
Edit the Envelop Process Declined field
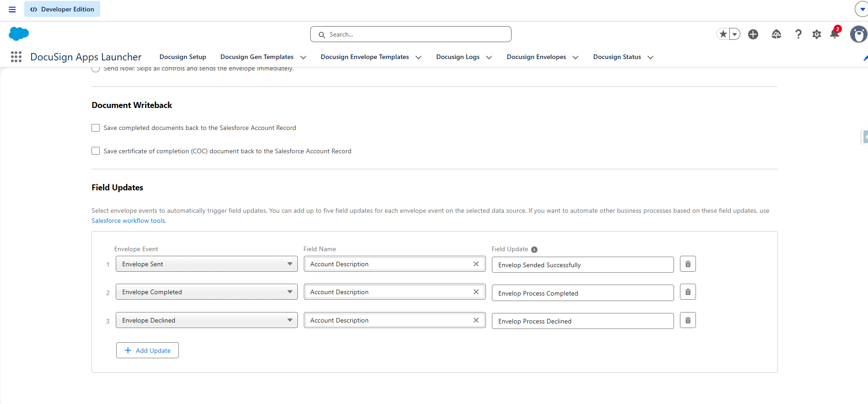click(x=582, y=321)
